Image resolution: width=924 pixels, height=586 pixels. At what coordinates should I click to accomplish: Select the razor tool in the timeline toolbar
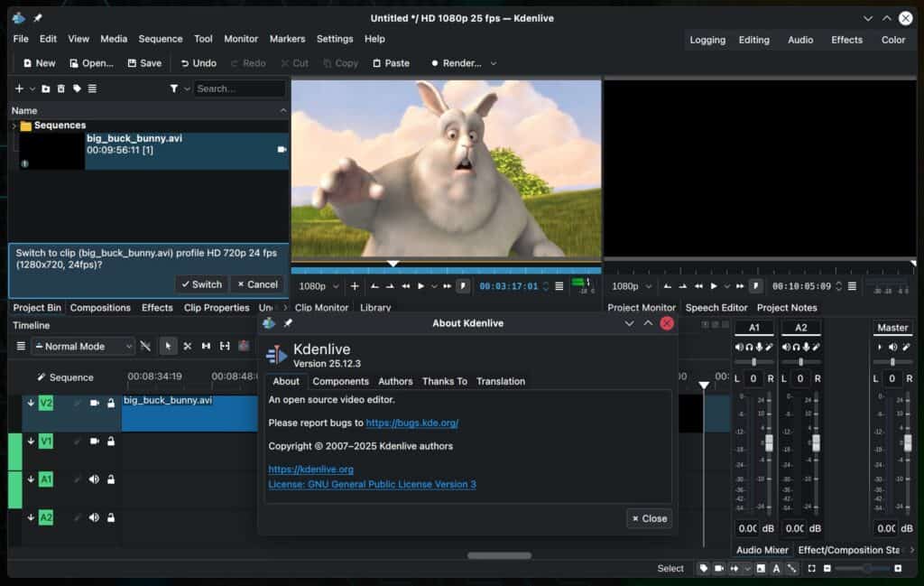(x=145, y=346)
